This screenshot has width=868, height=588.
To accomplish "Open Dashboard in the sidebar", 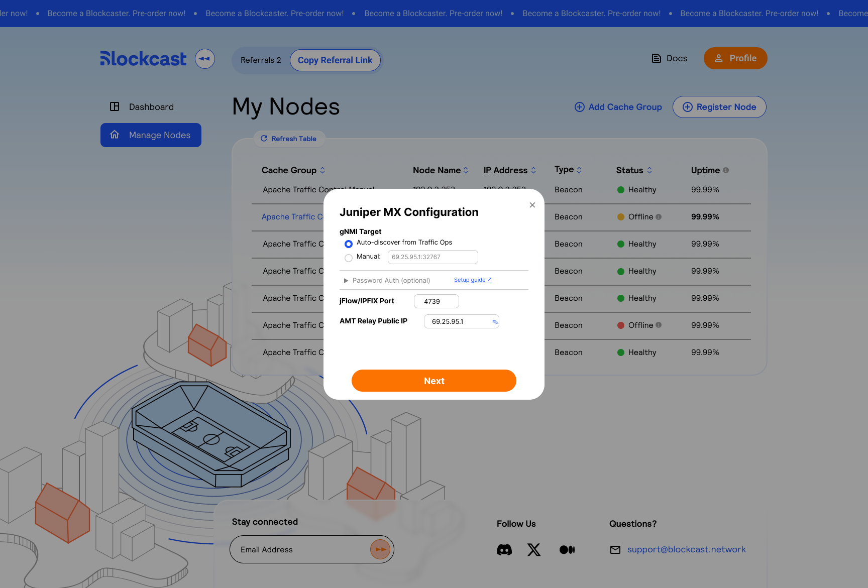I will [151, 107].
